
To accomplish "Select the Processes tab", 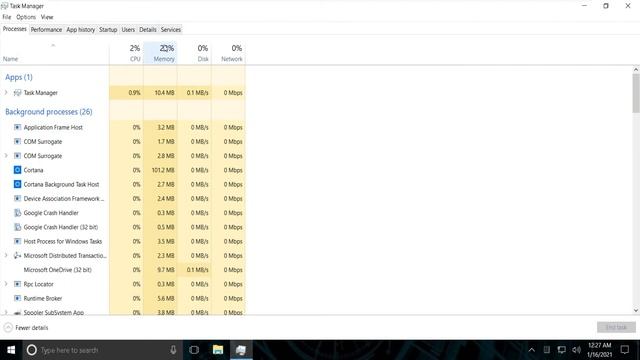I will click(x=14, y=29).
